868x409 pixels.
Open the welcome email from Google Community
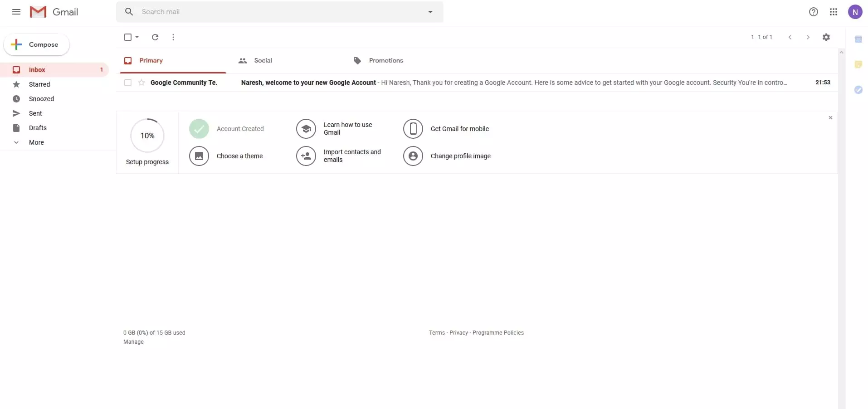[x=477, y=83]
